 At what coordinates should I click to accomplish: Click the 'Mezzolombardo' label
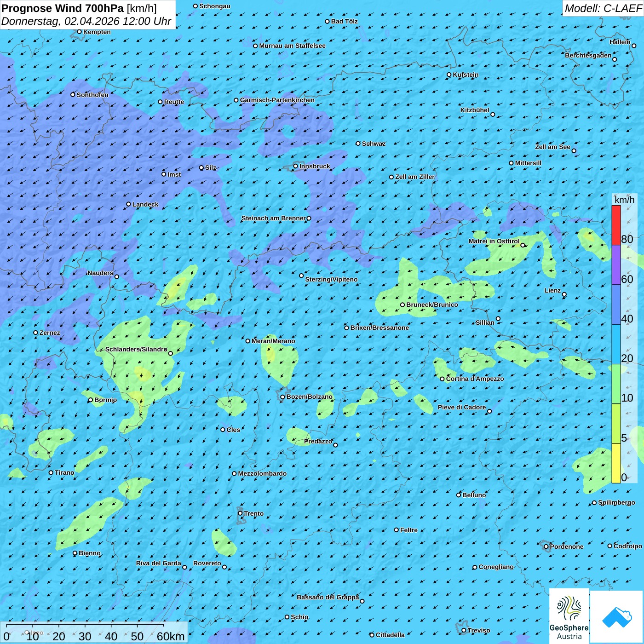click(262, 473)
